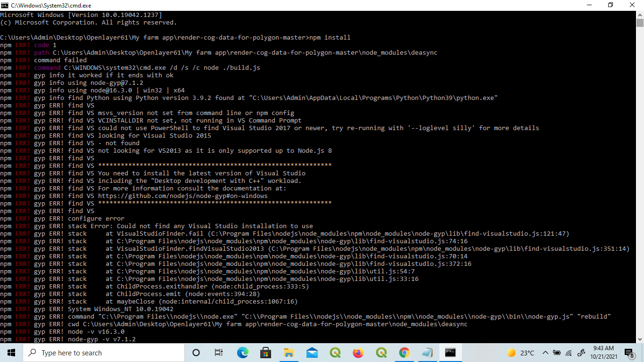Open the Mail app
The height and width of the screenshot is (362, 644).
pyautogui.click(x=312, y=353)
